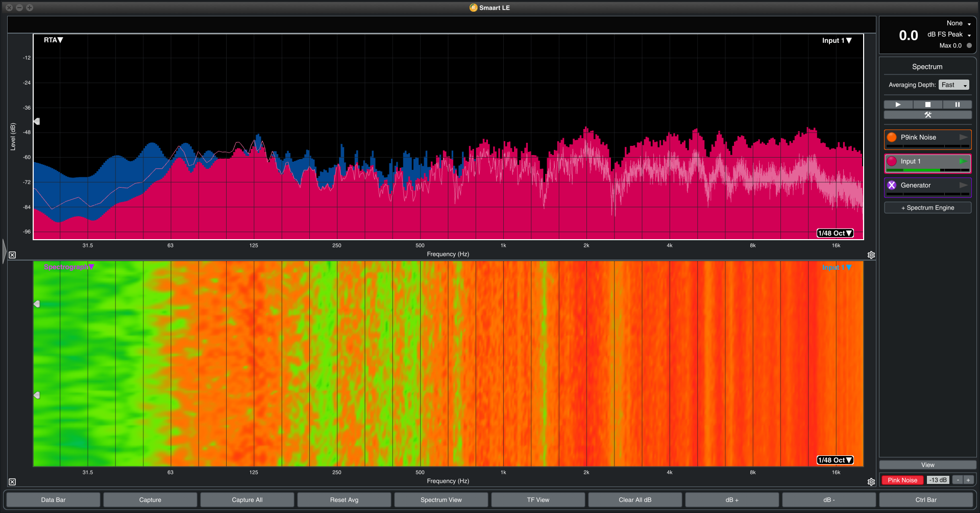
Task: Open measurement config tools icon
Action: click(927, 115)
